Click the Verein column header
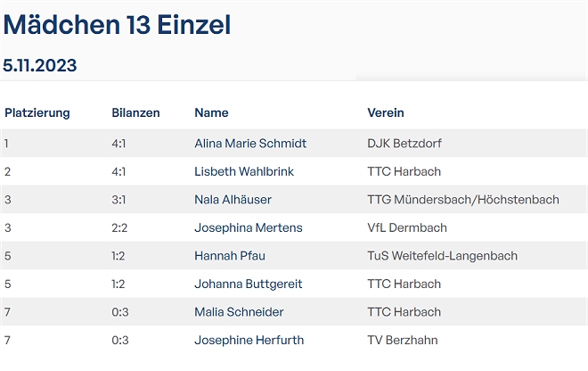This screenshot has width=588, height=371. [386, 113]
